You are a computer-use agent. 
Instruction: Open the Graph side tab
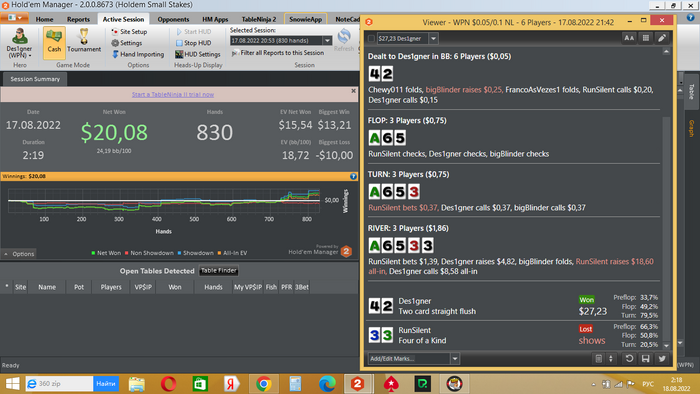click(x=691, y=128)
